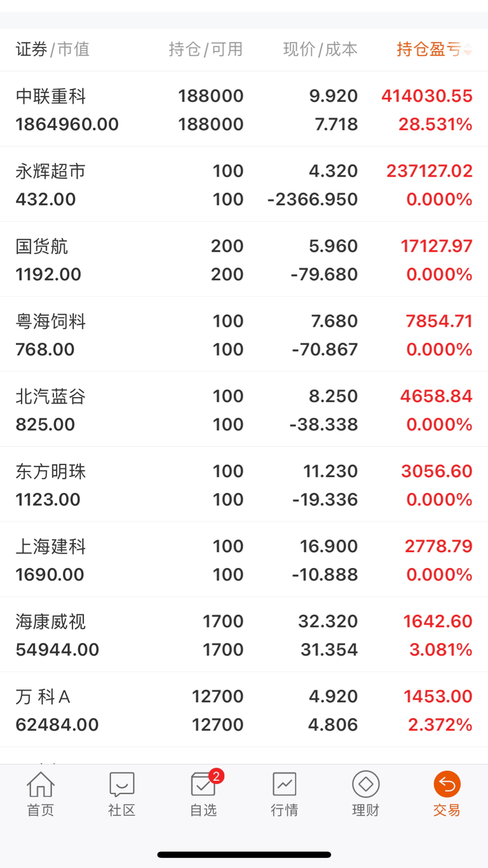Select the 北汽蓝谷 stock name
This screenshot has height=868, width=488.
[x=51, y=397]
